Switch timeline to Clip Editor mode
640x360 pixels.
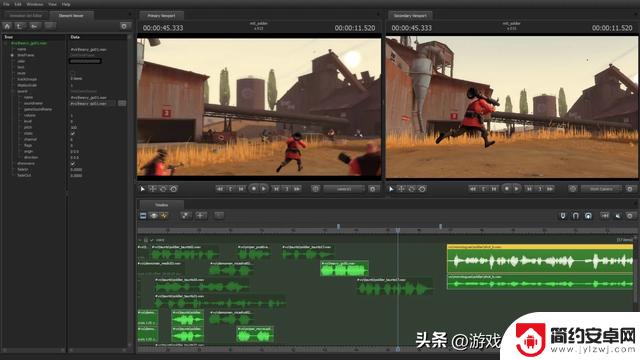click(143, 216)
